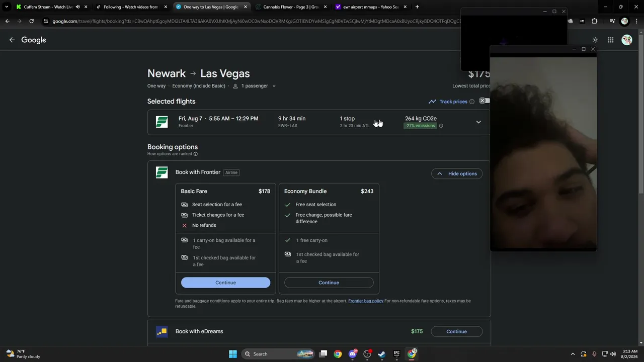The height and width of the screenshot is (362, 644).
Task: Open the volume control in system tray
Action: tap(613, 354)
